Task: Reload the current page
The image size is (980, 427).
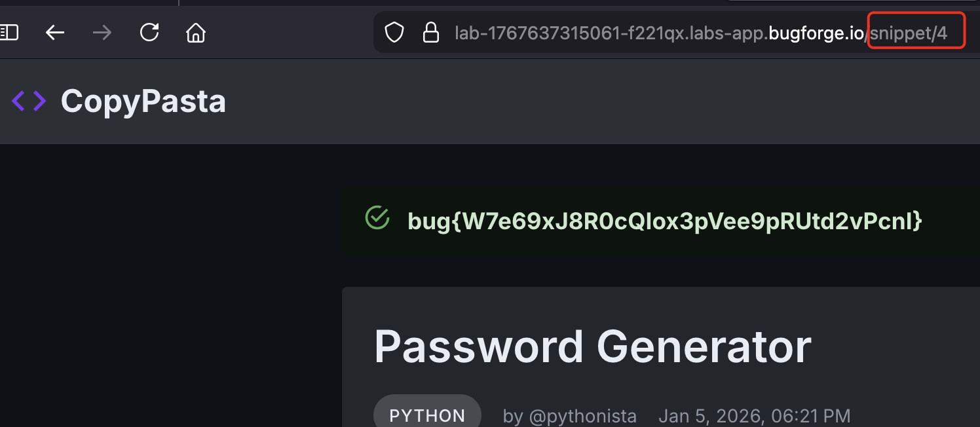Action: [x=149, y=32]
